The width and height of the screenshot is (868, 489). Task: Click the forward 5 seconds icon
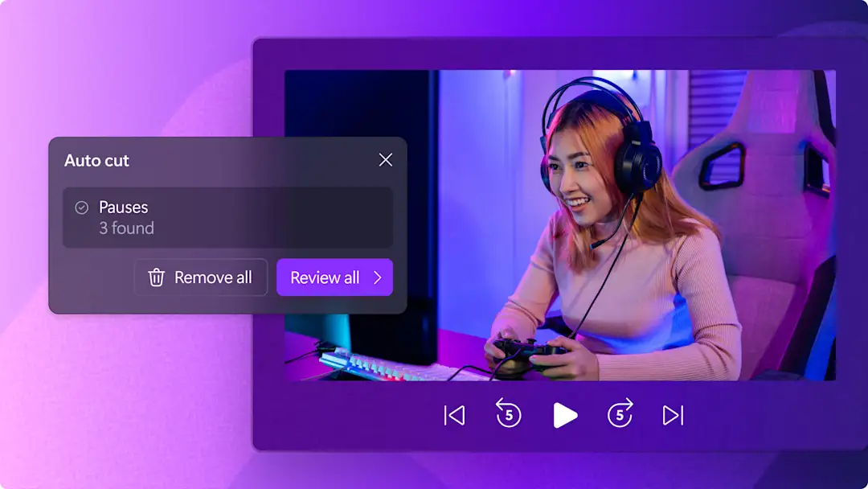619,415
